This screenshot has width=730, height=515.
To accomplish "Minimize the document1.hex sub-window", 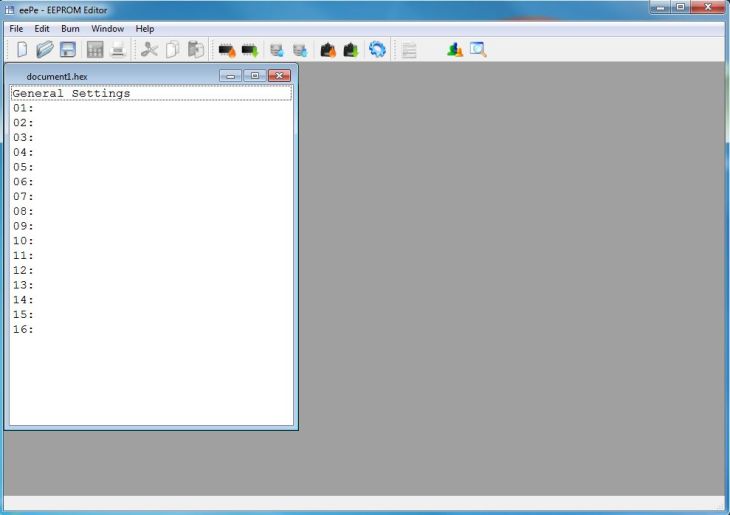I will tap(230, 75).
